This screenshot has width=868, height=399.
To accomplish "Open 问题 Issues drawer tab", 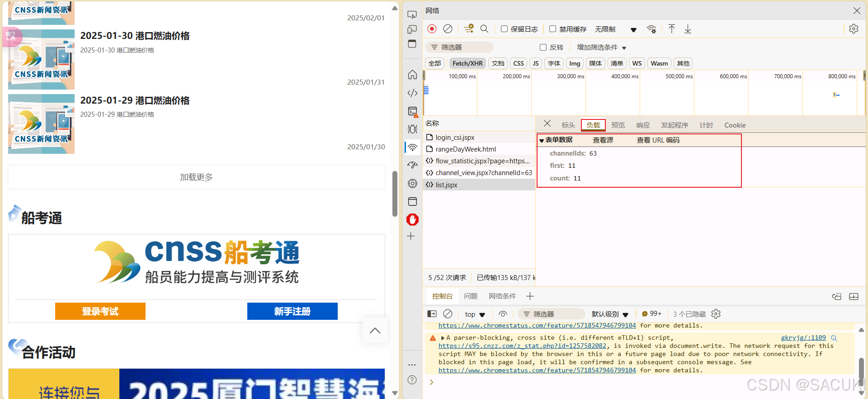I will click(471, 296).
